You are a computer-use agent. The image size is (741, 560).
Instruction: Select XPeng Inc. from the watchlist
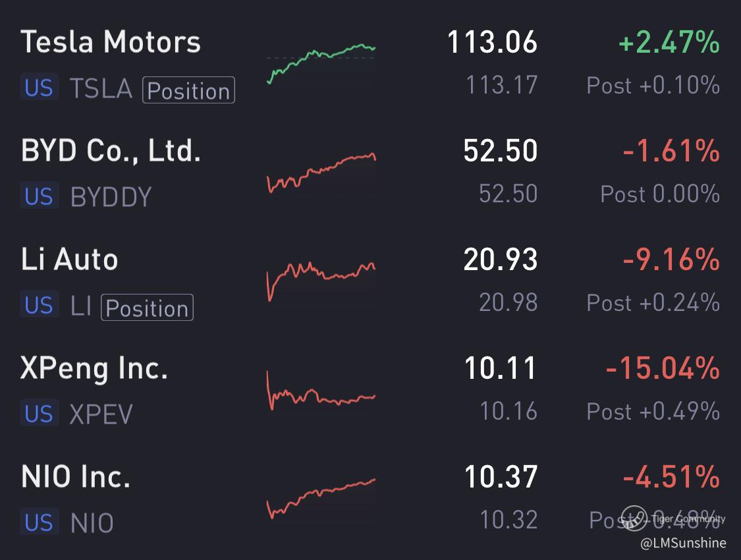point(94,368)
